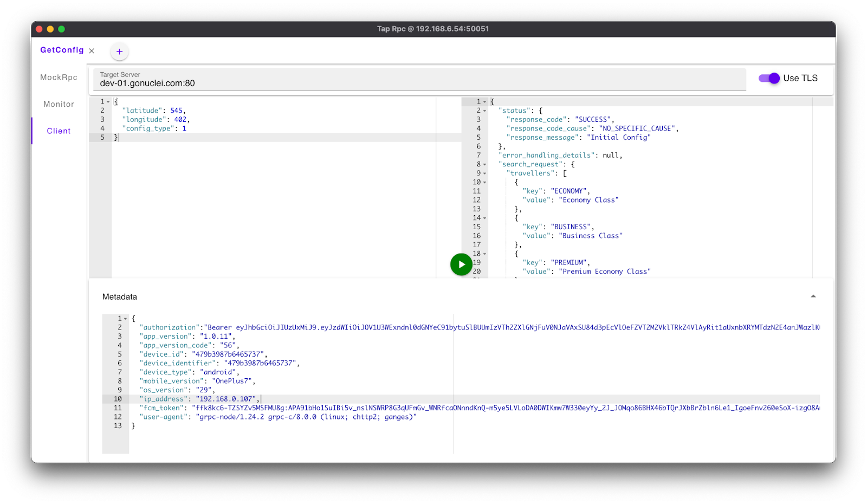Click the "longitude" value 402 in request
The height and width of the screenshot is (504, 867).
pyautogui.click(x=180, y=120)
